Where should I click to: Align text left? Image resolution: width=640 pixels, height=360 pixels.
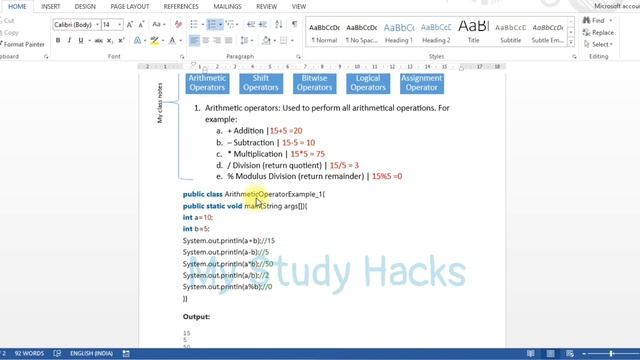pos(194,40)
